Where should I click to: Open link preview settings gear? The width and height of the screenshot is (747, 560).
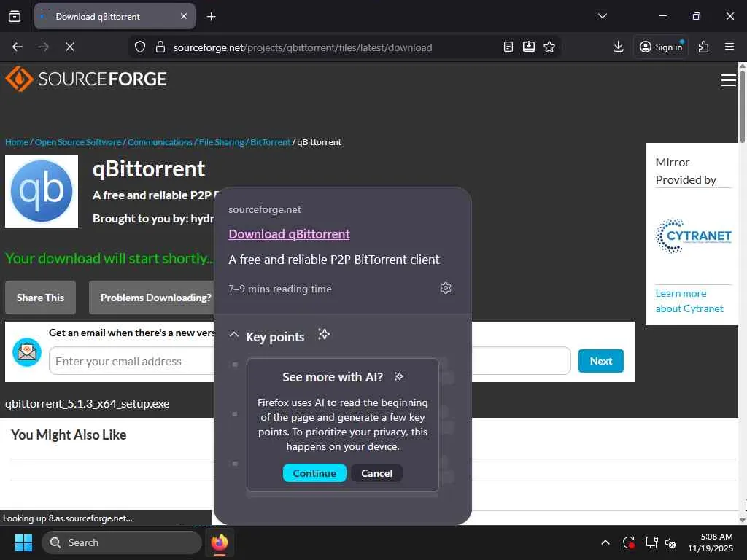[x=446, y=288]
